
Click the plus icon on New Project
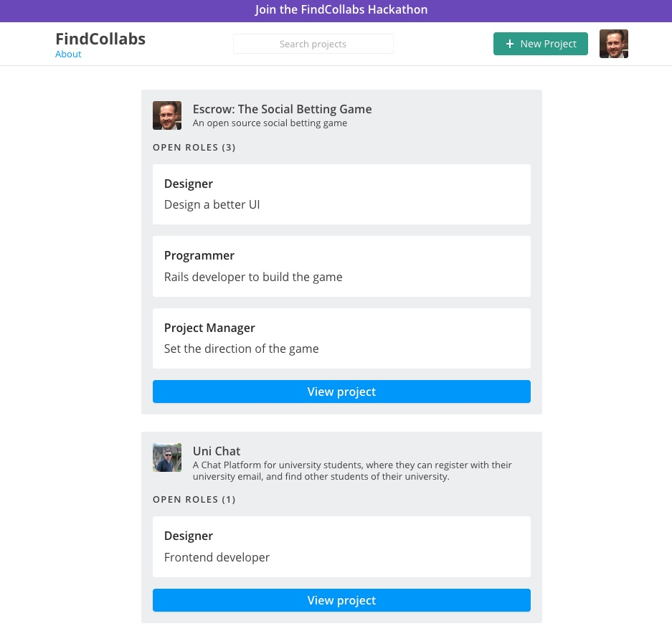coord(510,44)
